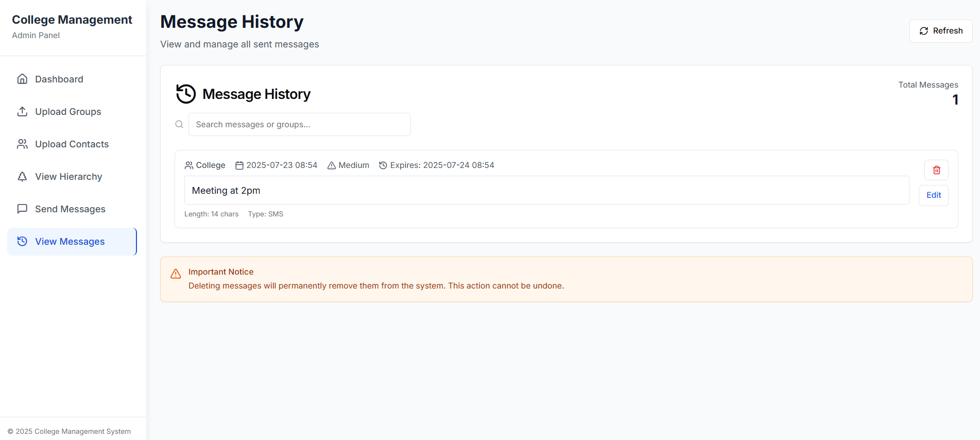This screenshot has height=440, width=980.
Task: Open Upload Contacts section
Action: click(72, 144)
